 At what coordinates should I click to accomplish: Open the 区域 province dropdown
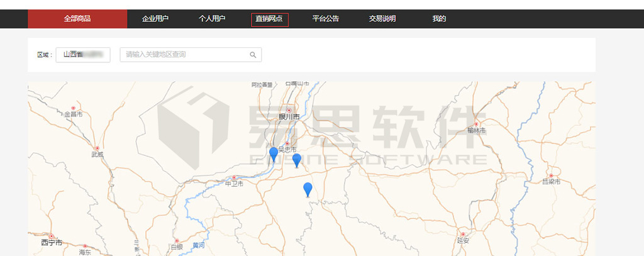83,55
